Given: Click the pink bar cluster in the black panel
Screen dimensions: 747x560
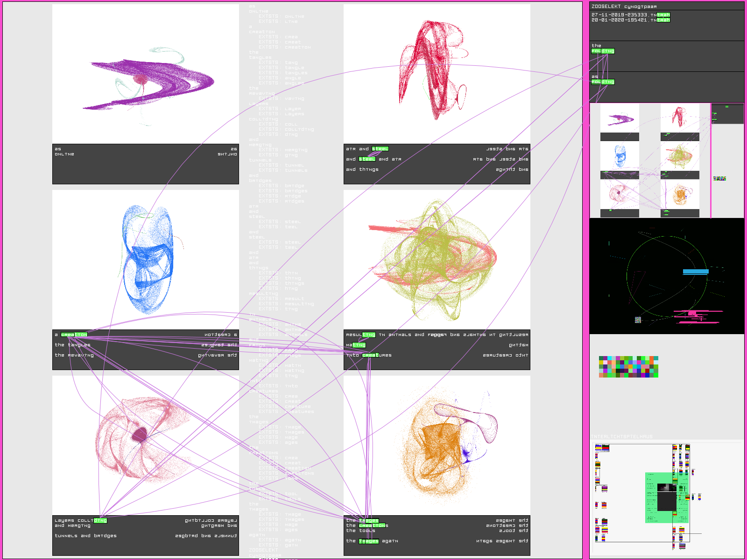Looking at the screenshot, I should pos(696,316).
